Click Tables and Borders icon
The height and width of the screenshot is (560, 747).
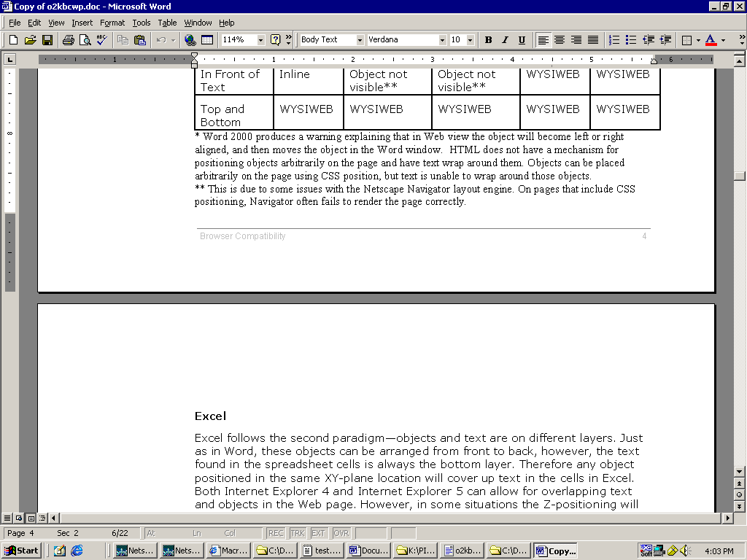point(207,40)
